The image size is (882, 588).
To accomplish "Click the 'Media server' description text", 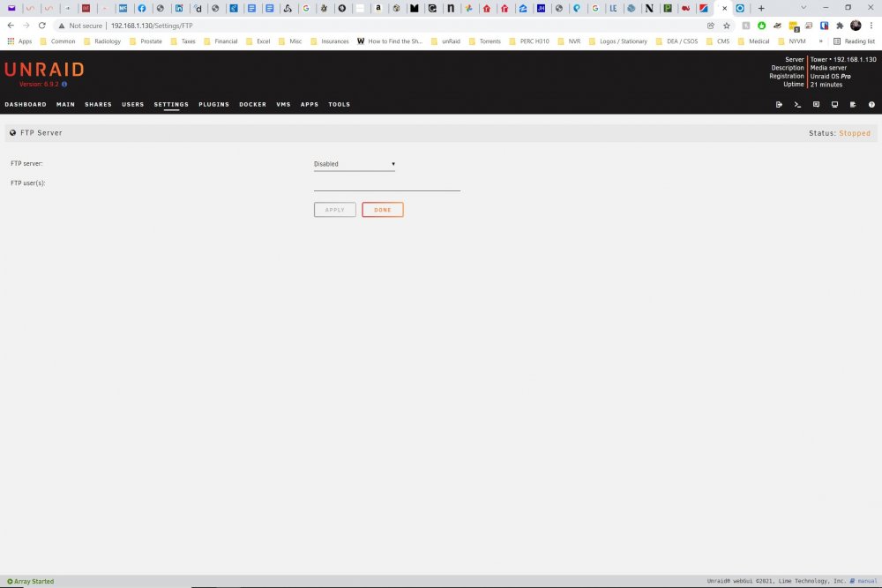I will (x=828, y=68).
